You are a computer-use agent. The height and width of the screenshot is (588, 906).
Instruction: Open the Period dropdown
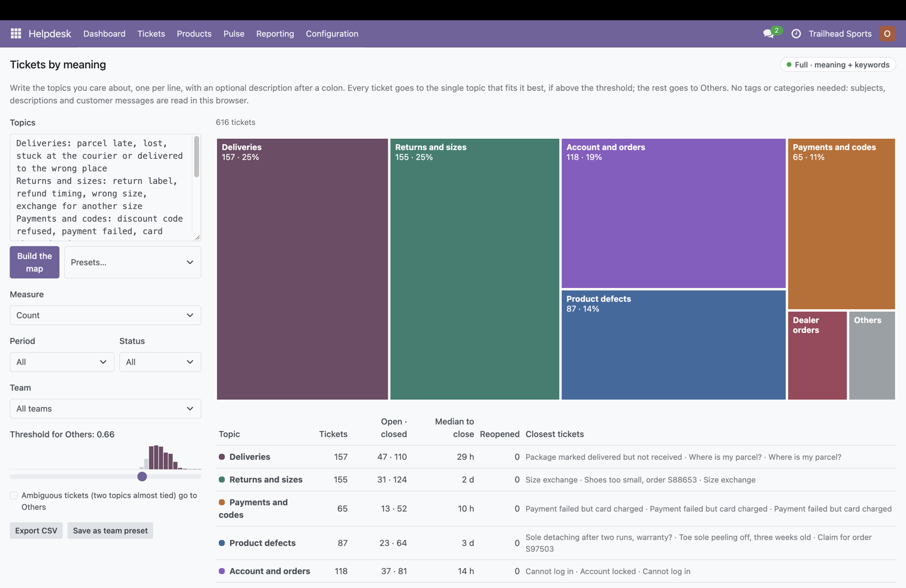coord(62,362)
